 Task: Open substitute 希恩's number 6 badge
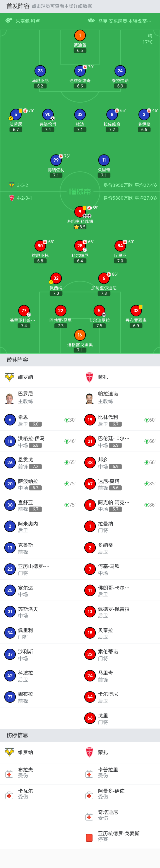(x=10, y=420)
